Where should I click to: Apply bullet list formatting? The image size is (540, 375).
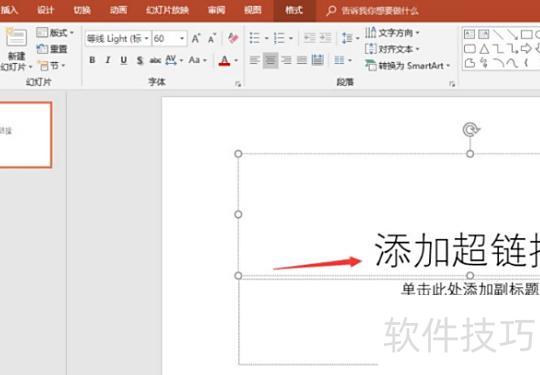[x=255, y=38]
